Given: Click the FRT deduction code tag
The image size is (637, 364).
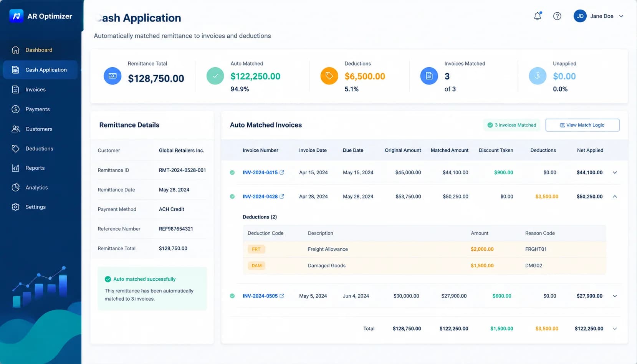Looking at the screenshot, I should (256, 249).
